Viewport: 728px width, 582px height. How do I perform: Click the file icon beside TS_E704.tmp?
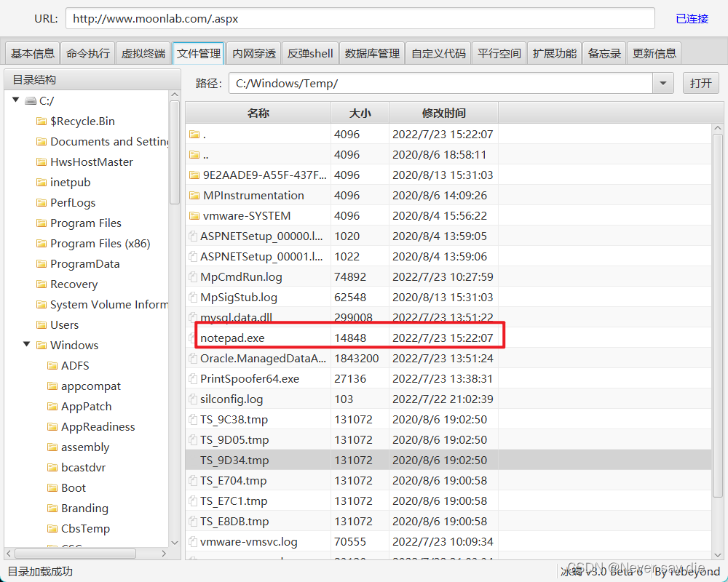pyautogui.click(x=193, y=481)
